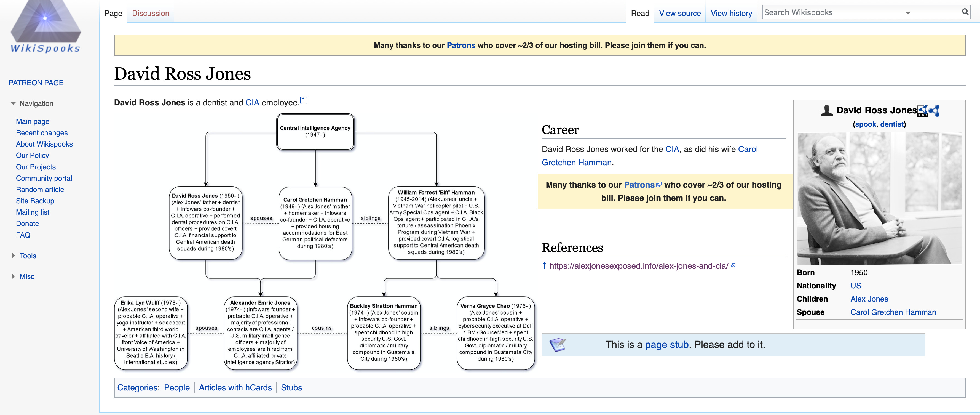The height and width of the screenshot is (415, 980).
Task: Open the Stubs category
Action: 291,388
